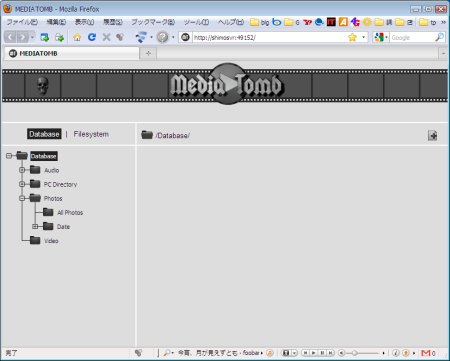Open the 'to' bookmark folder
450x361 pixels.
(x=428, y=22)
